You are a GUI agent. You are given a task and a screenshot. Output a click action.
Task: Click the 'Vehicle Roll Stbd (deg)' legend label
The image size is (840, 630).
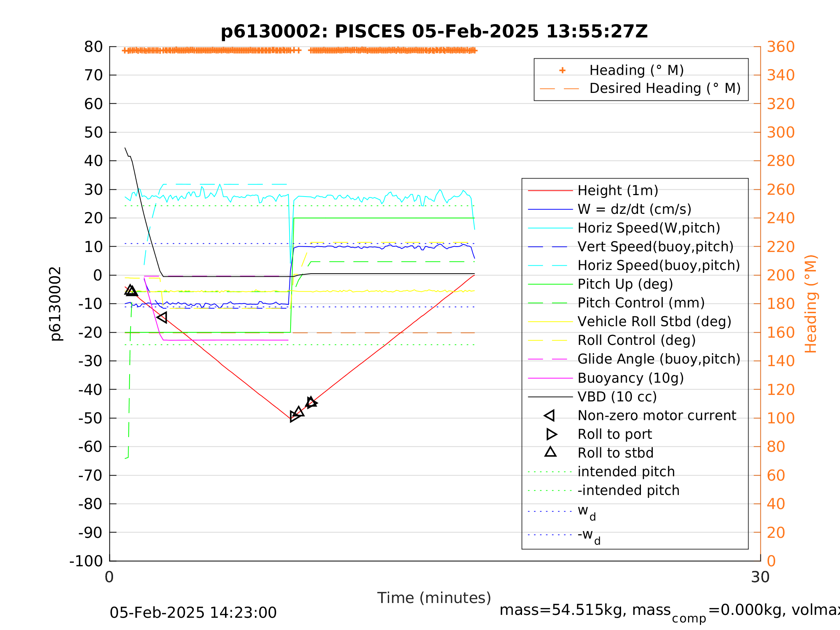[654, 321]
